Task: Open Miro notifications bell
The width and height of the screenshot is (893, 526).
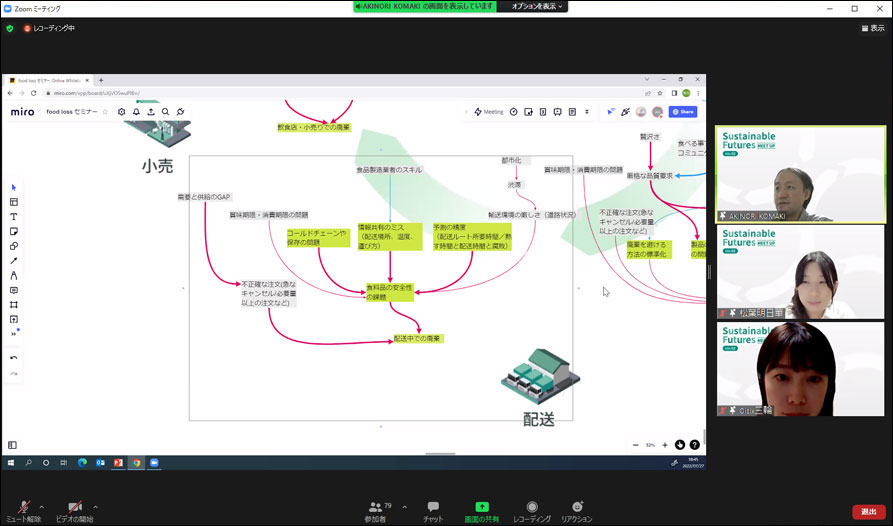Action: point(136,112)
